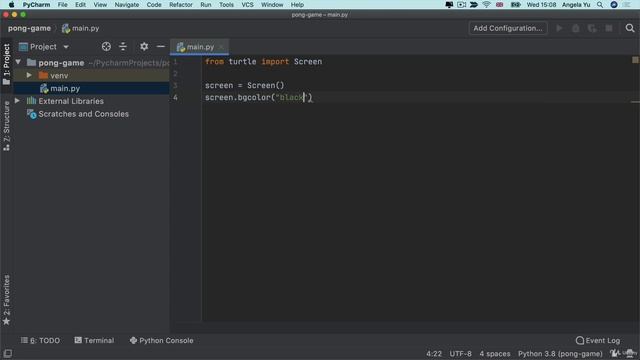Open the Run menu

[x=206, y=5]
